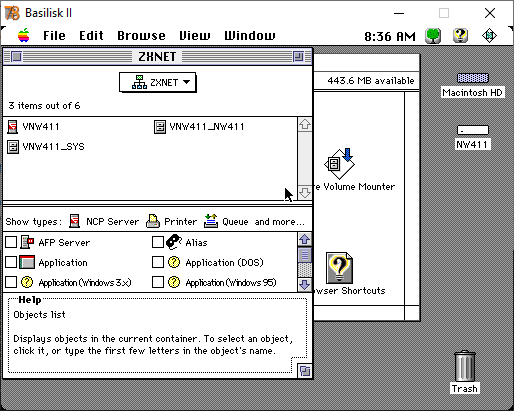Click the Application (DOS) question icon

click(x=174, y=262)
